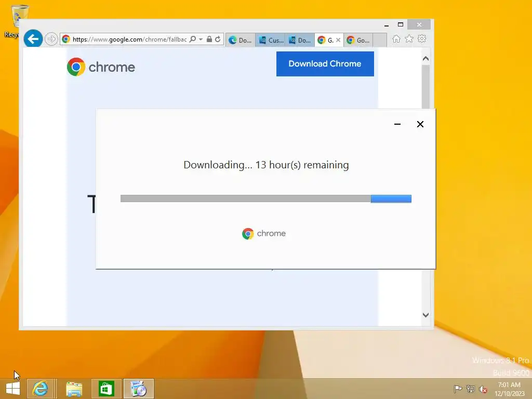Screen dimensions: 532x399
Task: Open Windows Store from the taskbar
Action: click(x=106, y=389)
